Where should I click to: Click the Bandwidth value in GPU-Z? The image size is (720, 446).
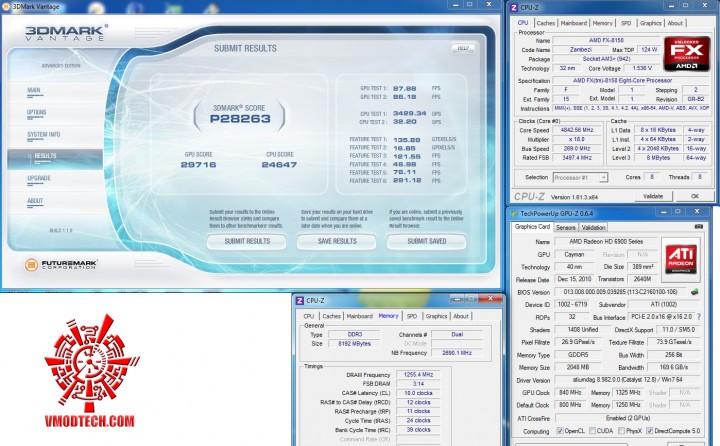coord(674,367)
